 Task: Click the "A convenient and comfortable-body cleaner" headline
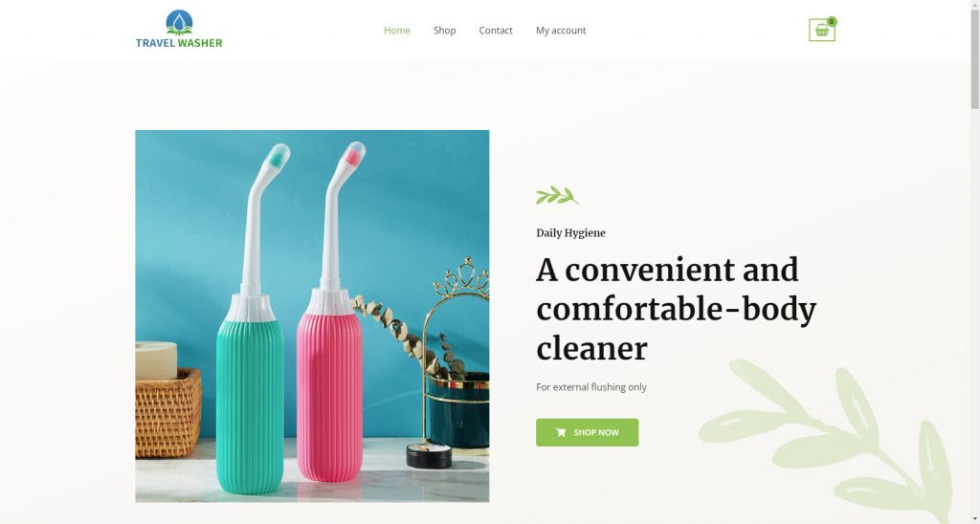click(677, 309)
